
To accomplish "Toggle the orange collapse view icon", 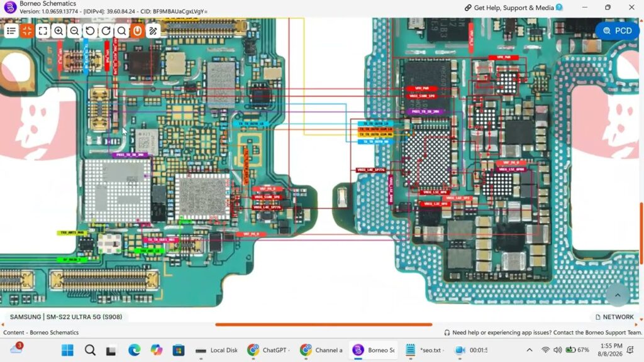I will pos(27,31).
